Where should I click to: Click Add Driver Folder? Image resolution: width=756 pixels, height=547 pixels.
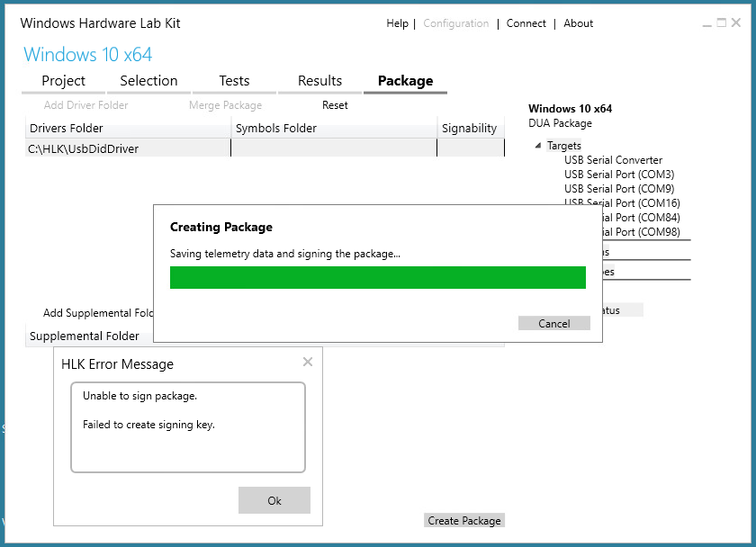[x=85, y=104]
